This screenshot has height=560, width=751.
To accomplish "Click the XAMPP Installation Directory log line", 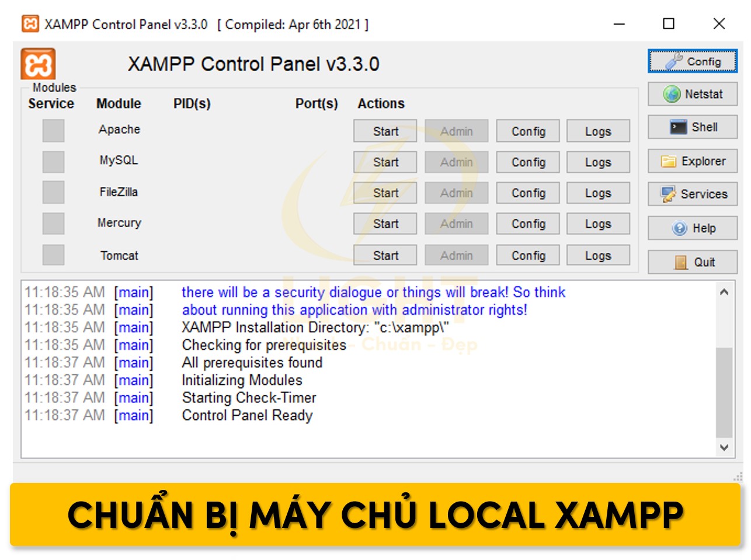I will [x=315, y=328].
